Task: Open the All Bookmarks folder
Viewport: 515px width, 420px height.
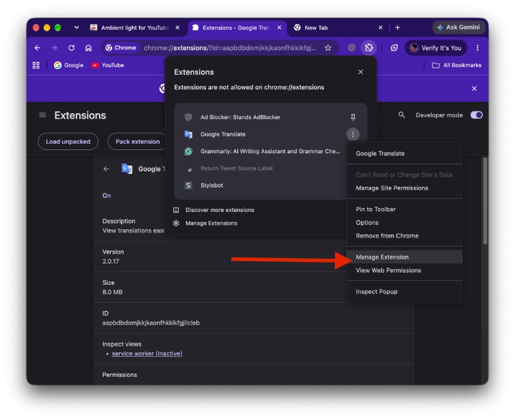Action: pyautogui.click(x=456, y=65)
